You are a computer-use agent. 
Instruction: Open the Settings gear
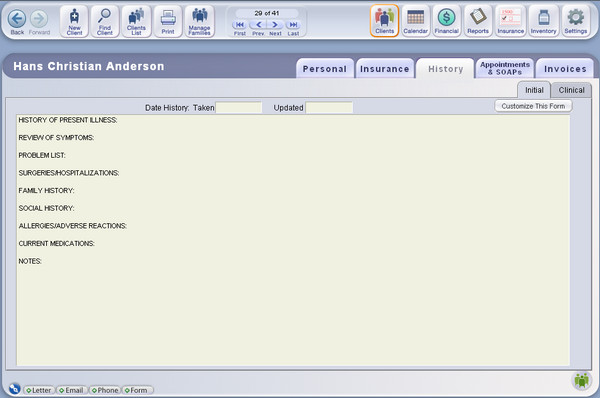pyautogui.click(x=576, y=21)
